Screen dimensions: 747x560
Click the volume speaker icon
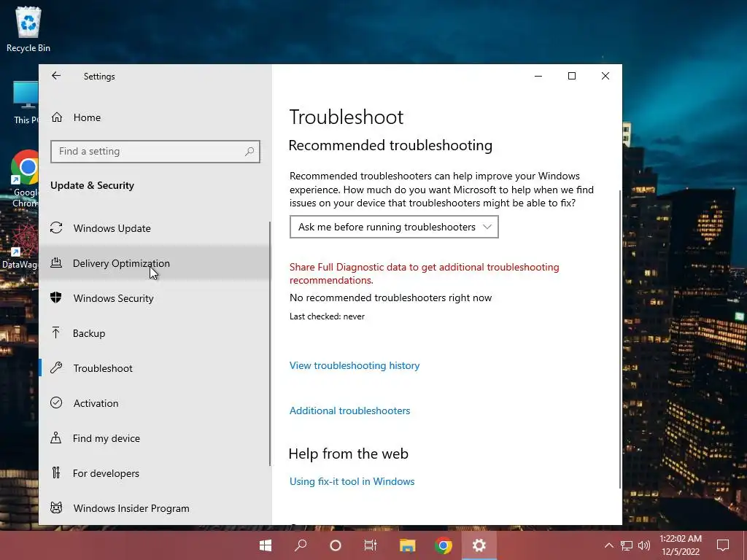(x=644, y=545)
